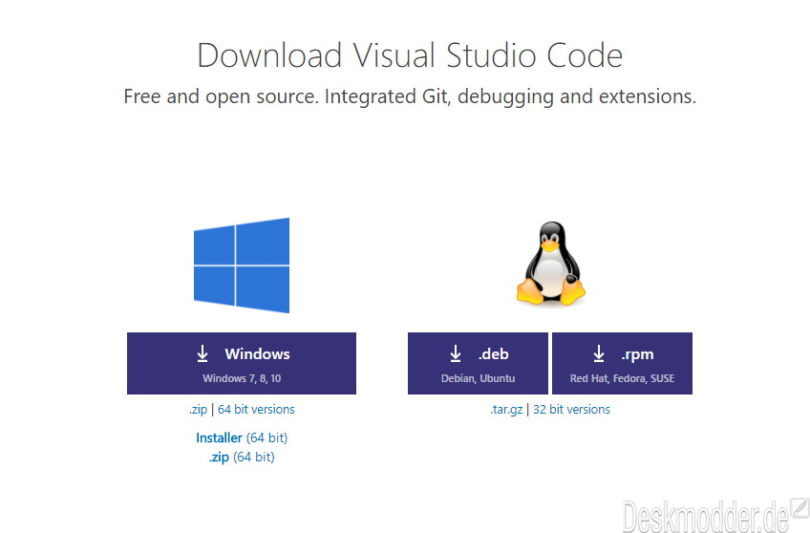Click the Download Visual Studio Code heading
Screen dimensions: 810x533
click(x=409, y=54)
